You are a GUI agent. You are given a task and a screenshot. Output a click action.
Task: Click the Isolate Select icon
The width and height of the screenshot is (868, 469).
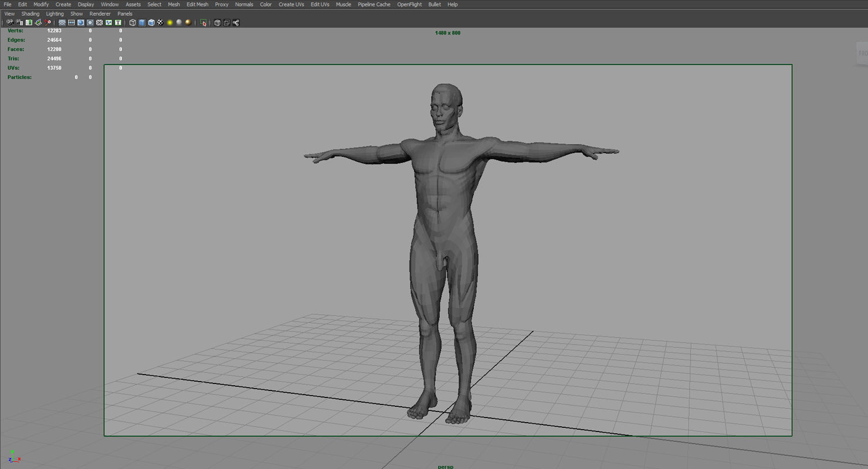pos(203,22)
